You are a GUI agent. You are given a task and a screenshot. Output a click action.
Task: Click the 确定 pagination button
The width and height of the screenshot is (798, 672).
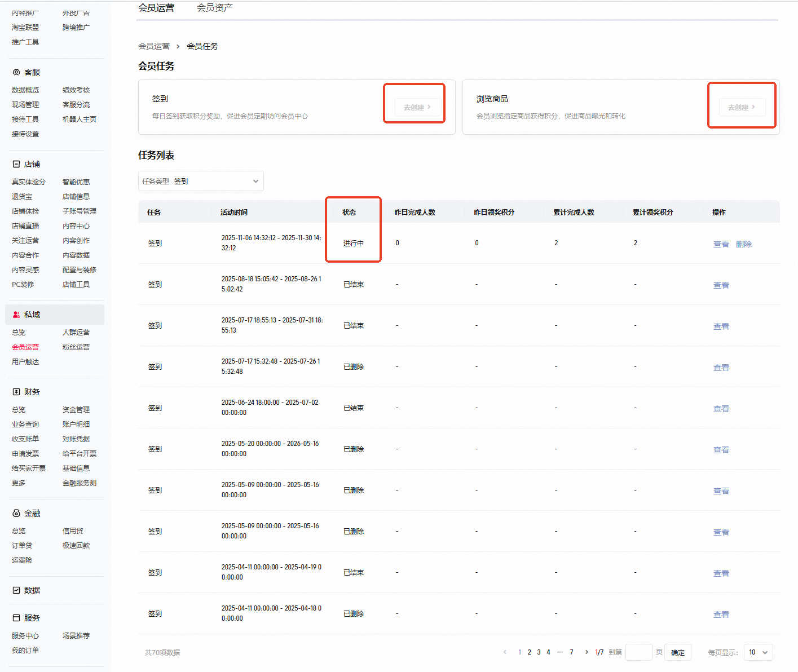click(678, 652)
